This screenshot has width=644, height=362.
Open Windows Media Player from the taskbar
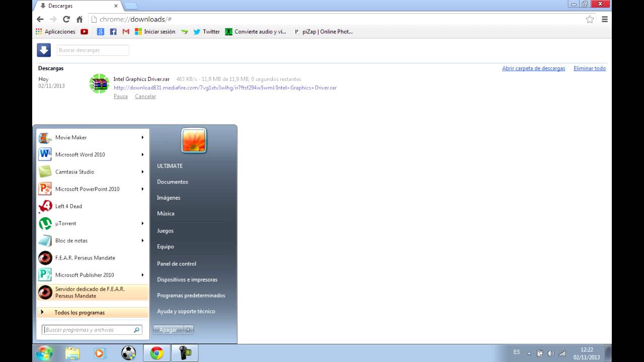(x=99, y=353)
